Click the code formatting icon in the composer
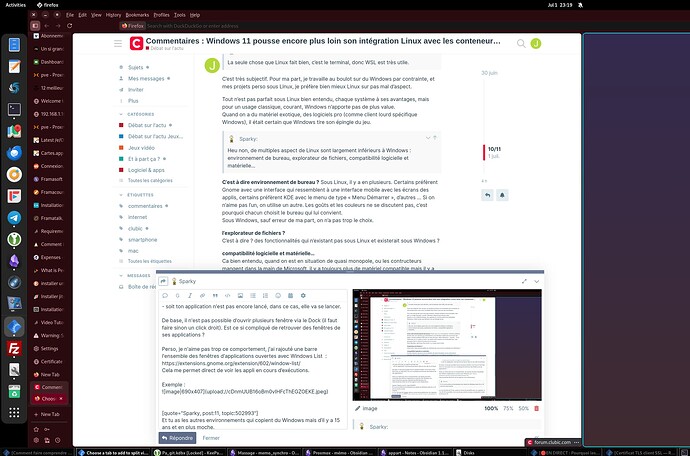Image resolution: width=690 pixels, height=456 pixels. click(x=228, y=295)
